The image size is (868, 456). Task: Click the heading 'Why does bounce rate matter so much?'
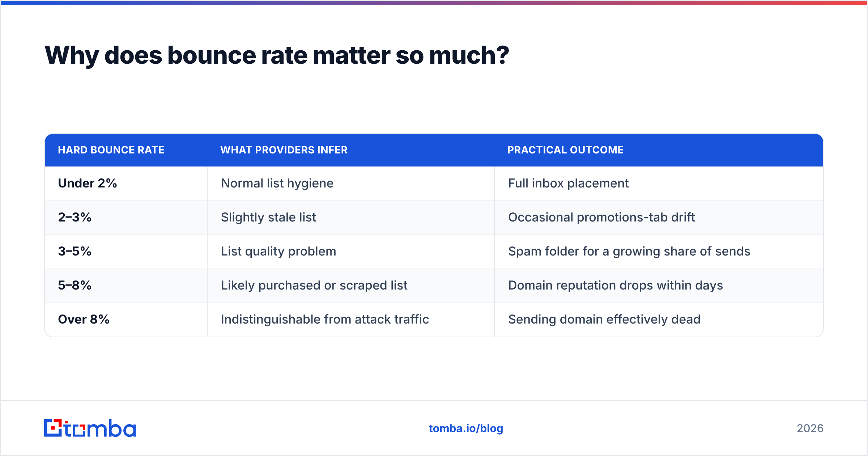(277, 55)
